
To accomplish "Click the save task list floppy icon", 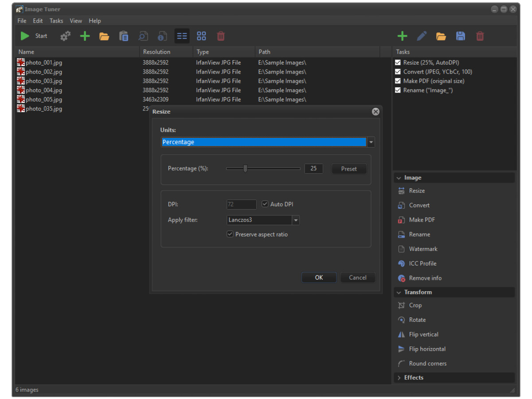I will pyautogui.click(x=461, y=36).
